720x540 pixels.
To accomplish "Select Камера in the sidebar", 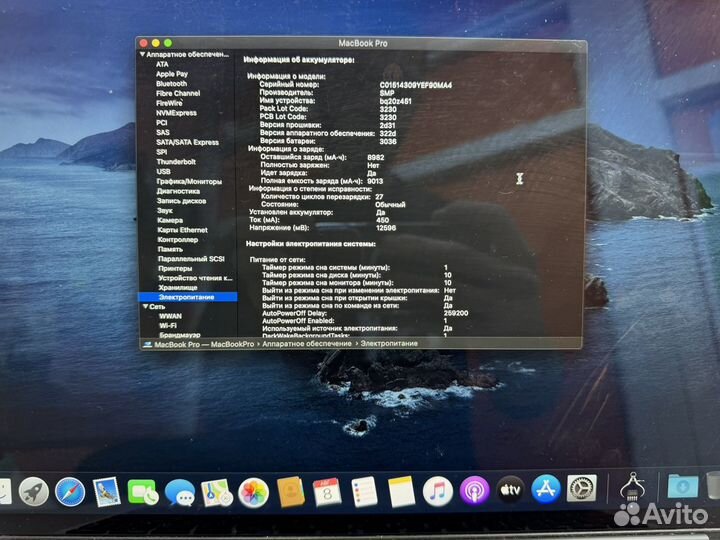I will coord(170,220).
